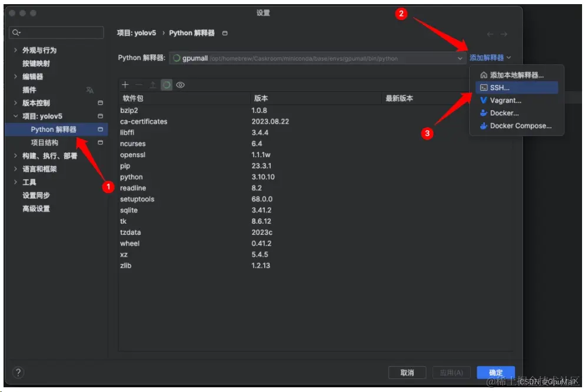This screenshot has width=585, height=392.
Task: Expand the 编辑器 settings group
Action: click(15, 76)
